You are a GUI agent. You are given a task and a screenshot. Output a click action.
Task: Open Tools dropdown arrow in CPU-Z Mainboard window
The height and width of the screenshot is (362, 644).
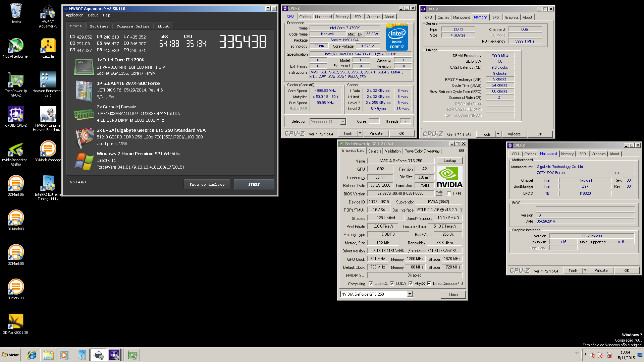(585, 270)
